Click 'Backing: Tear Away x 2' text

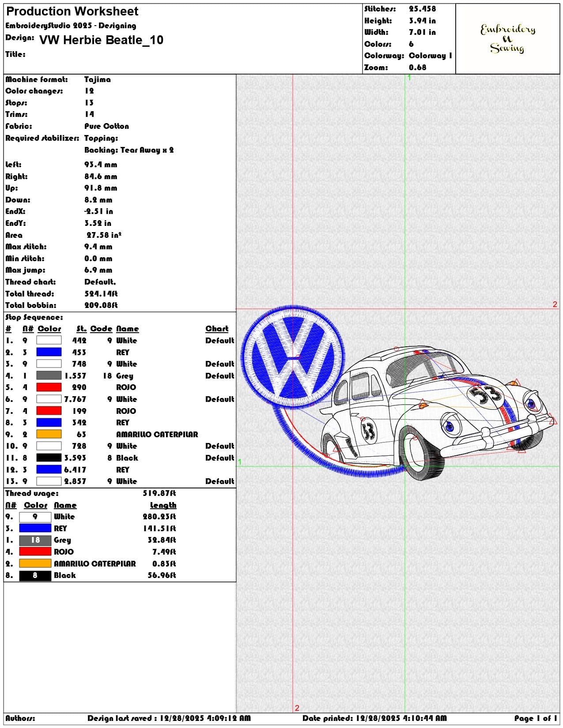(129, 150)
